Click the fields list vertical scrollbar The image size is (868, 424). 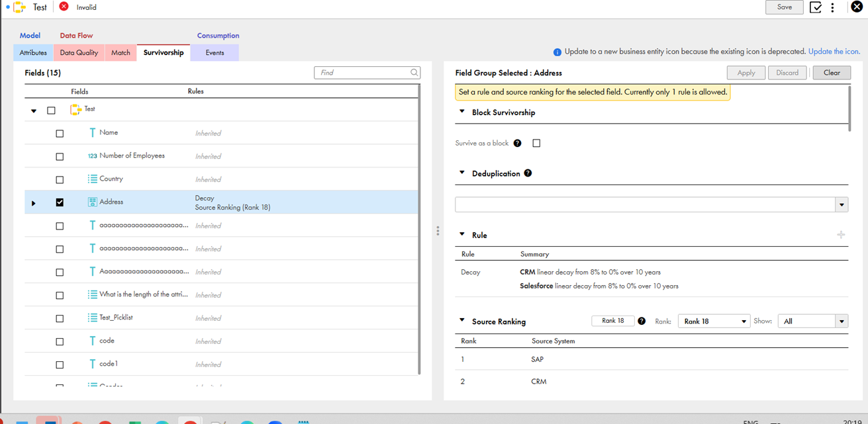pos(420,230)
